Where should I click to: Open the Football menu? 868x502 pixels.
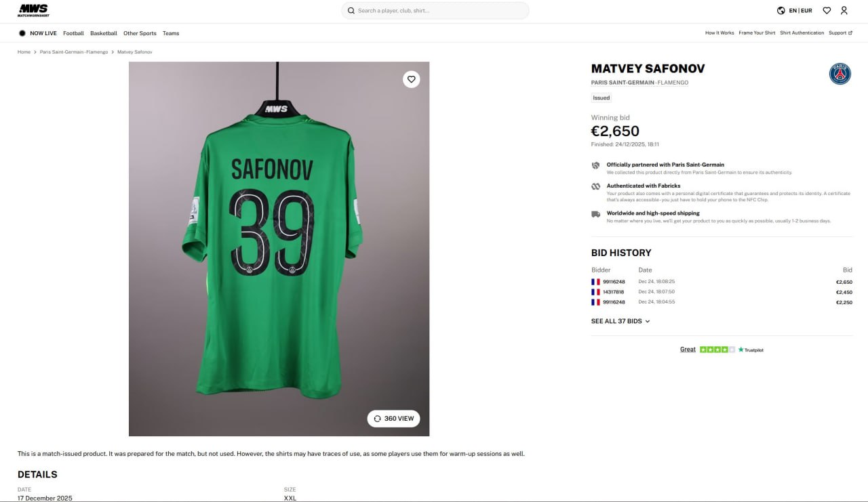(x=73, y=33)
